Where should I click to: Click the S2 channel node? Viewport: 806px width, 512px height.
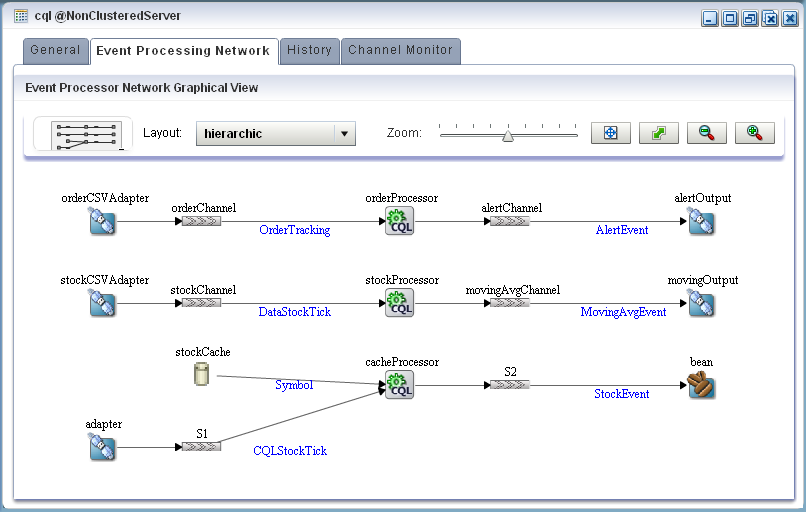click(x=509, y=385)
